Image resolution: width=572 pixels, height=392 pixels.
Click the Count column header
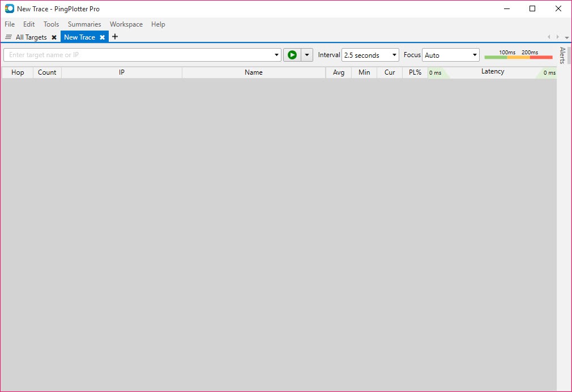coord(47,72)
